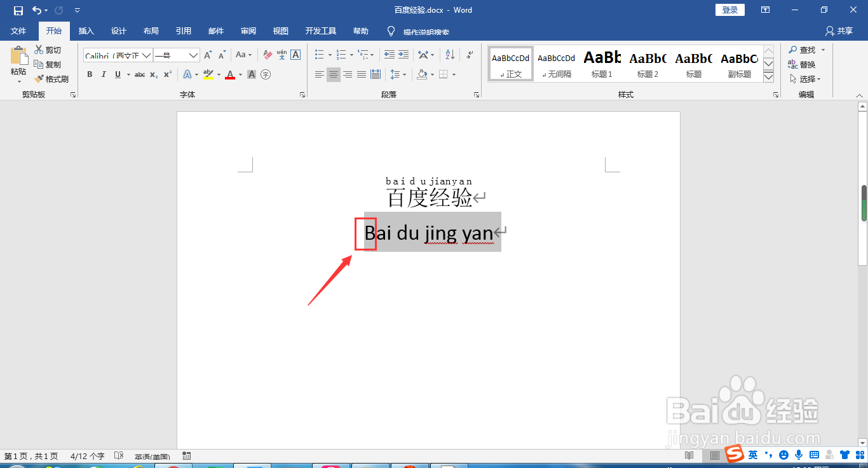Open the lightbulb 操作说明搜索 box
Screen dimensions: 868x468
point(419,31)
